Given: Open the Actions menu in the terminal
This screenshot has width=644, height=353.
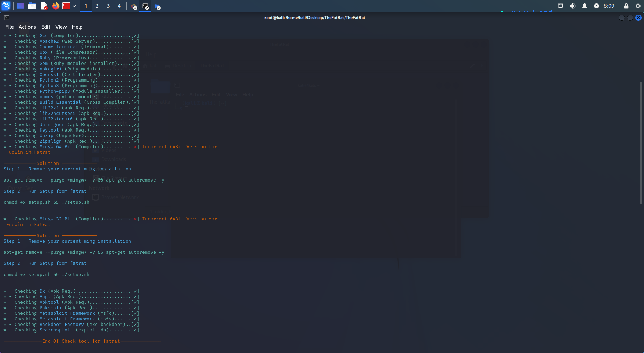Looking at the screenshot, I should pyautogui.click(x=27, y=27).
